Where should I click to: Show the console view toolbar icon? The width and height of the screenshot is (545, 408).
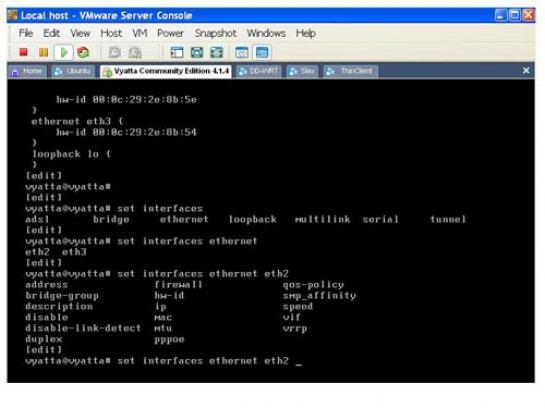pos(262,52)
